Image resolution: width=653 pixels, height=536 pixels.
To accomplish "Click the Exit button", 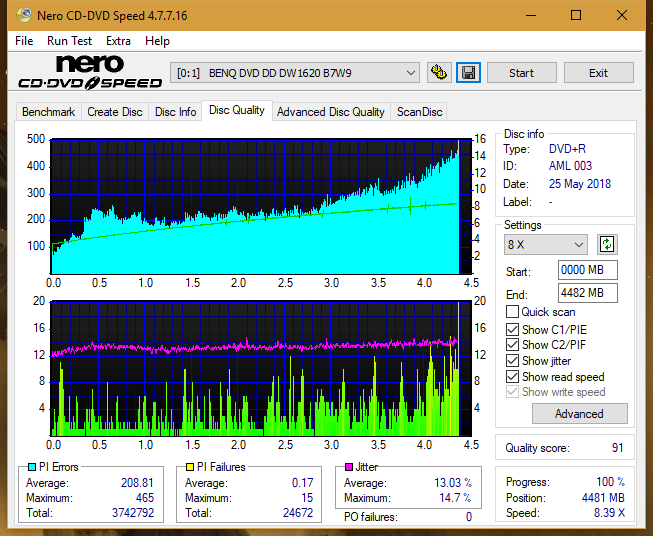I will coord(598,73).
